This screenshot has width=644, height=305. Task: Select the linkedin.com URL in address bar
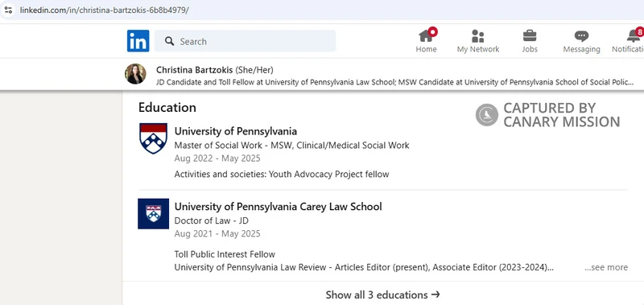(105, 10)
